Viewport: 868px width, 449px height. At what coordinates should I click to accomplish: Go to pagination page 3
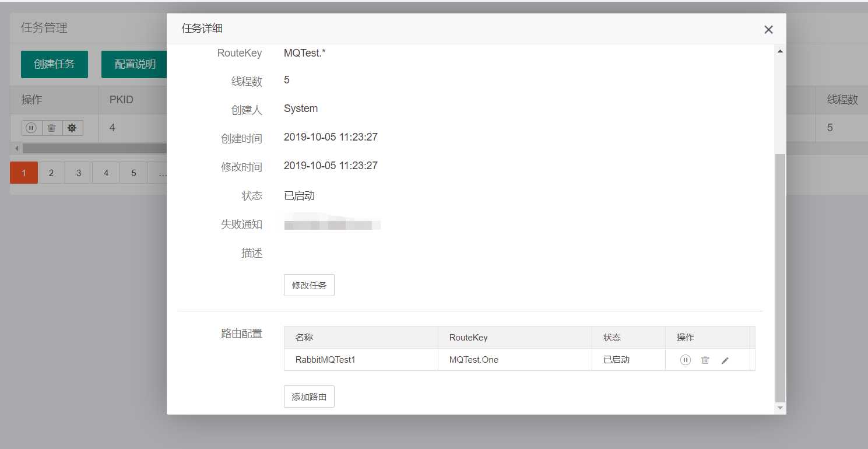(x=79, y=173)
